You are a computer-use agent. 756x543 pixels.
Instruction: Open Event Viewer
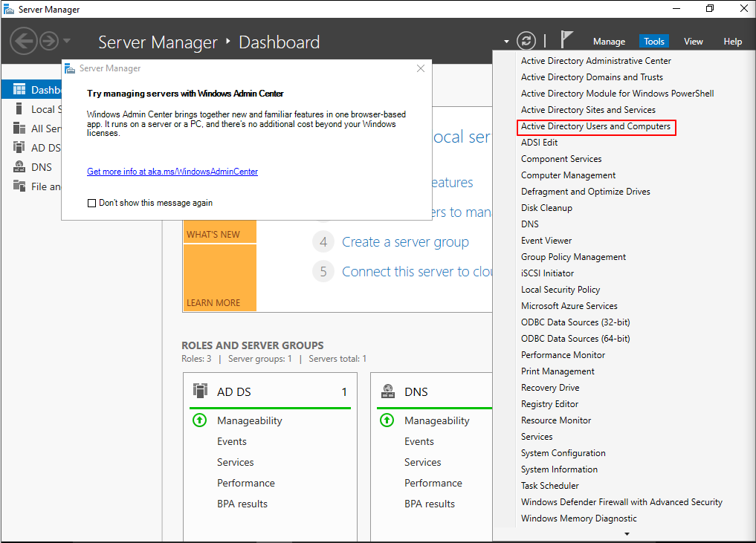coord(546,241)
